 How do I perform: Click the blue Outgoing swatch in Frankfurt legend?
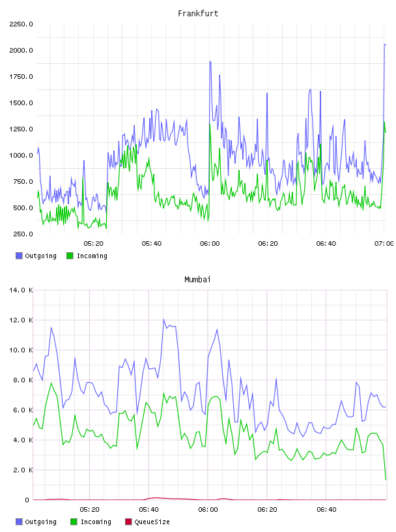point(19,256)
